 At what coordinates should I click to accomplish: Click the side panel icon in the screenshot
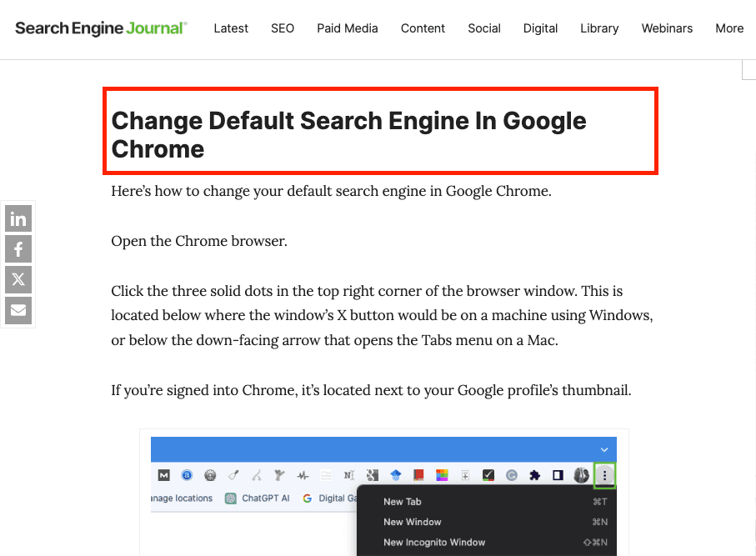pyautogui.click(x=558, y=475)
